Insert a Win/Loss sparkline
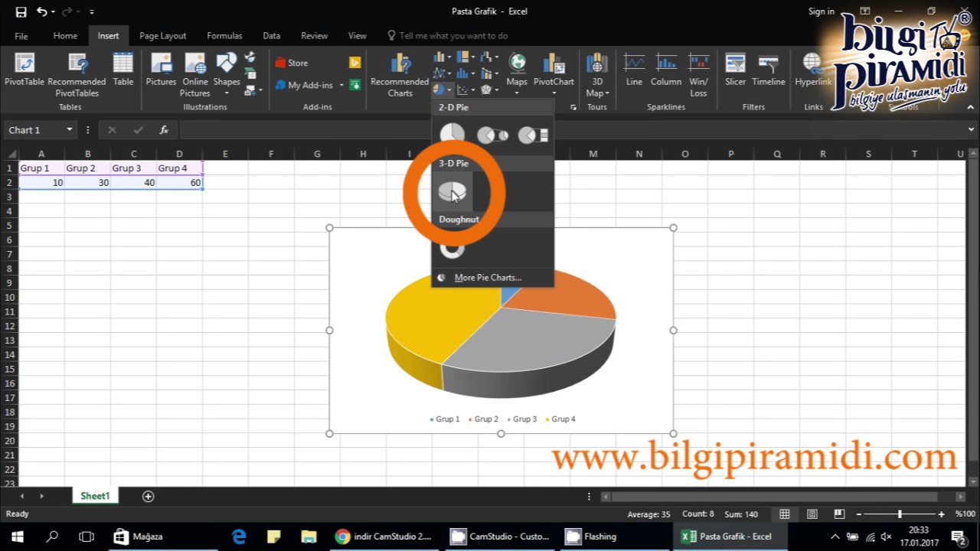The width and height of the screenshot is (980, 551). pyautogui.click(x=698, y=74)
